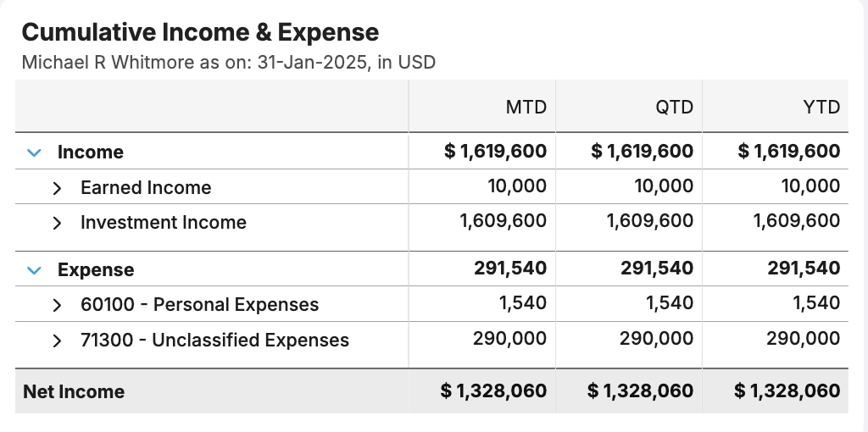Click the MTD column header
868x432 pixels.
[526, 107]
